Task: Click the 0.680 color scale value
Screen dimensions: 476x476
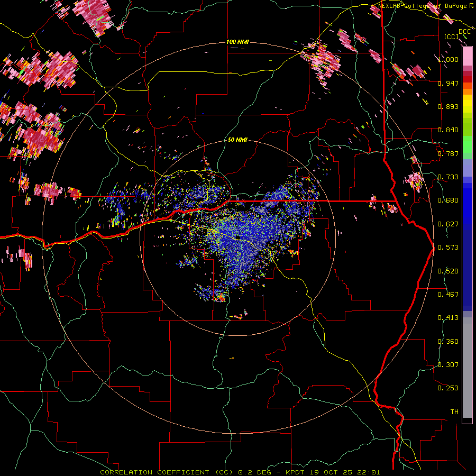Action: click(448, 200)
